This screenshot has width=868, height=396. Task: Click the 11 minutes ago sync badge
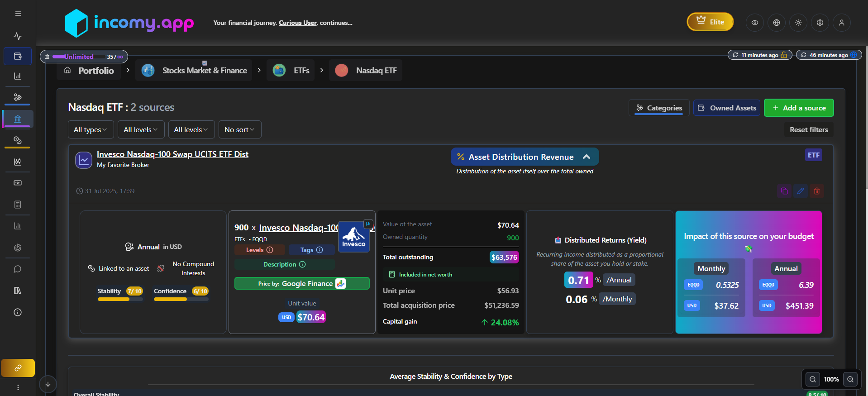tap(760, 55)
